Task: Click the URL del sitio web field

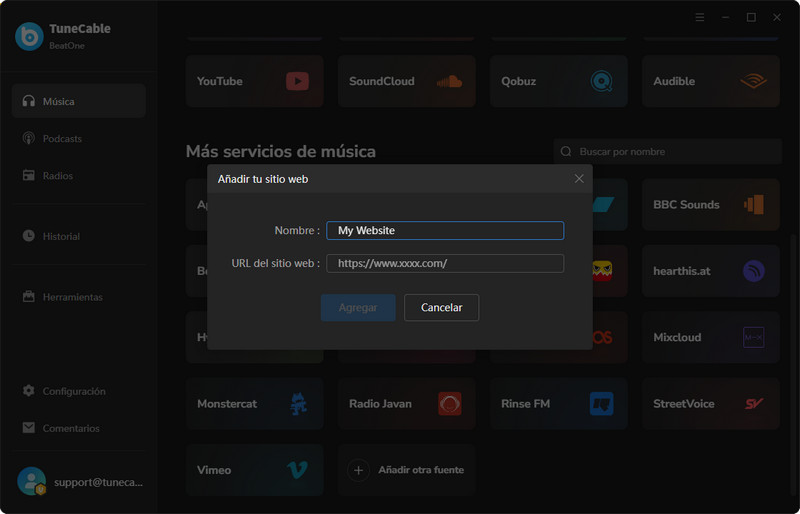Action: [445, 263]
